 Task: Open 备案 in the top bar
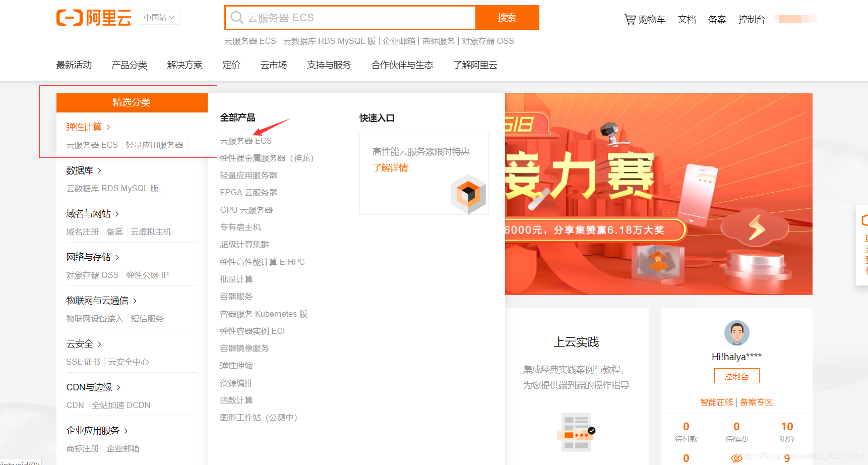[x=717, y=19]
